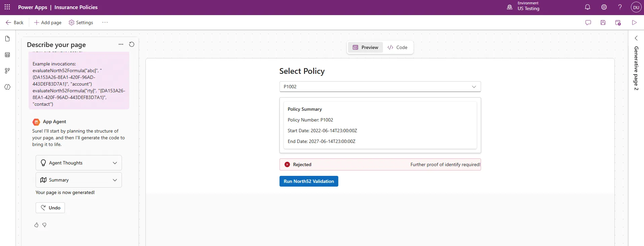Collapse the Generative page 2 side panel

click(x=636, y=38)
